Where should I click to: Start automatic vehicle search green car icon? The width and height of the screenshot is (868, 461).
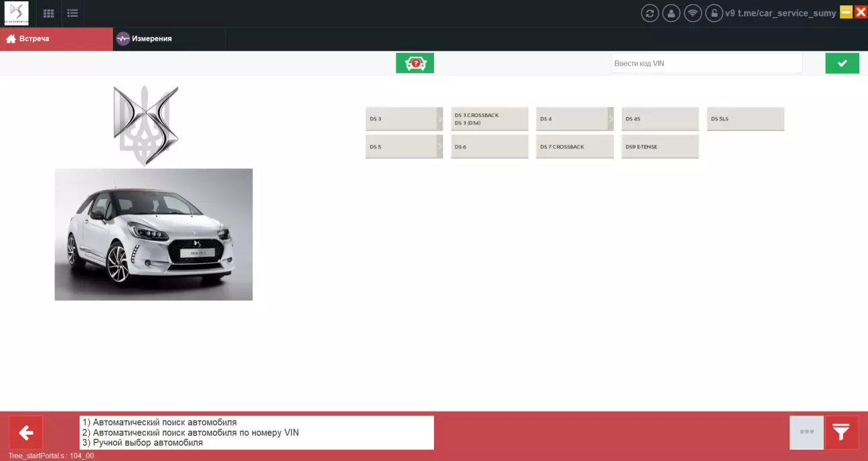(415, 63)
